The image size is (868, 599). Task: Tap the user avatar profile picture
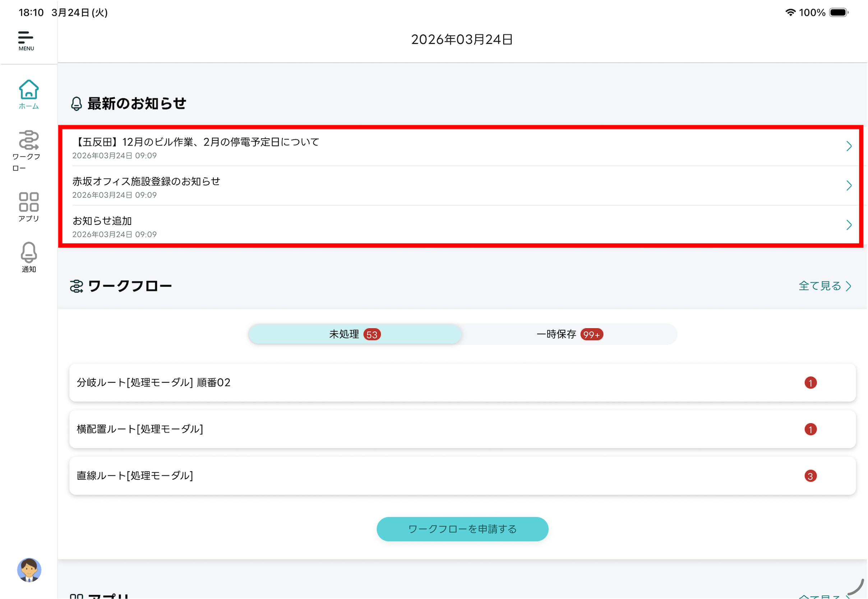point(29,569)
